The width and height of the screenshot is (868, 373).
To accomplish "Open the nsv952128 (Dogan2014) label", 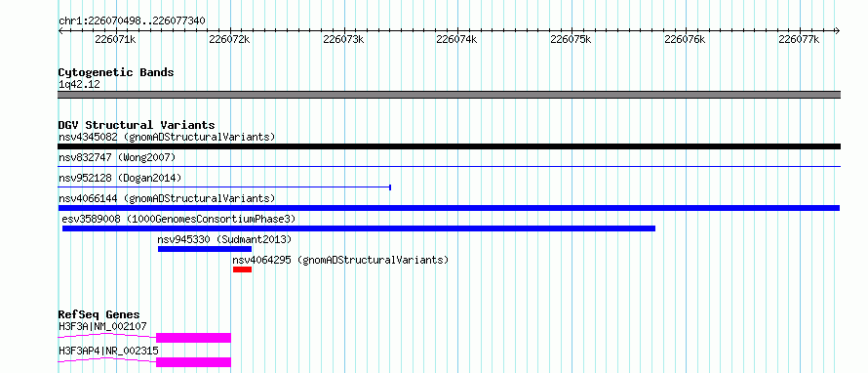I will (120, 178).
